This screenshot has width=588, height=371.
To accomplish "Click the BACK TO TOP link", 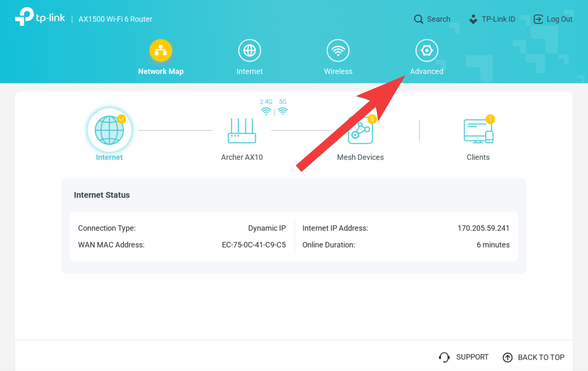I will (541, 357).
